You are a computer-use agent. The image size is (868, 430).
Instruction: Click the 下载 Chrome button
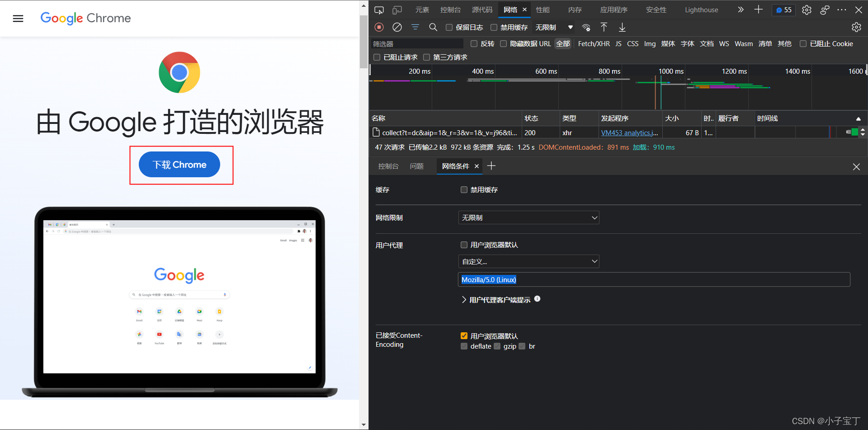click(179, 165)
